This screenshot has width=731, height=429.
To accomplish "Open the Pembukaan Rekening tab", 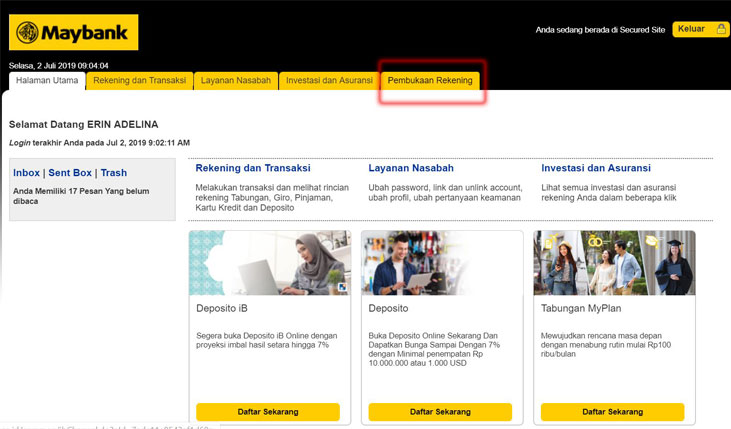I will tap(430, 81).
